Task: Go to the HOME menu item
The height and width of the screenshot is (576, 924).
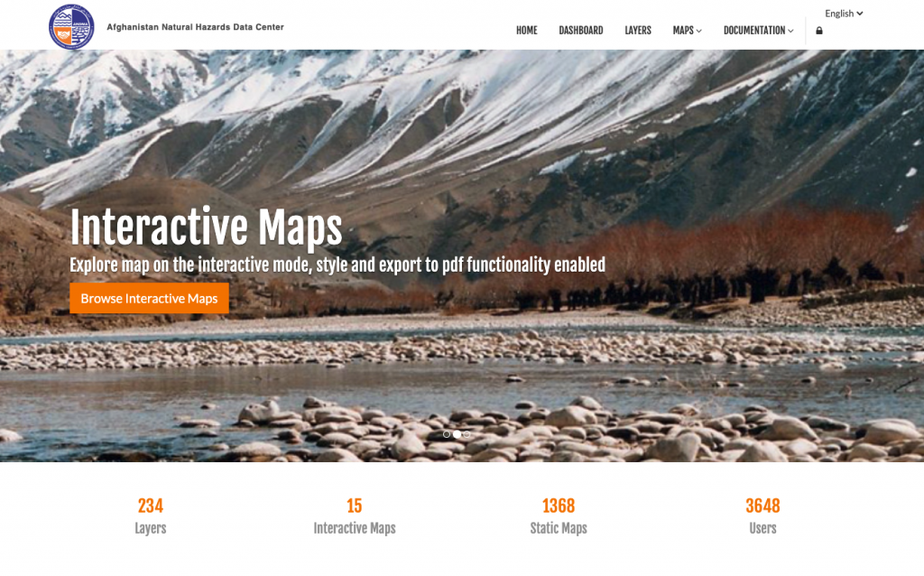Action: [527, 30]
